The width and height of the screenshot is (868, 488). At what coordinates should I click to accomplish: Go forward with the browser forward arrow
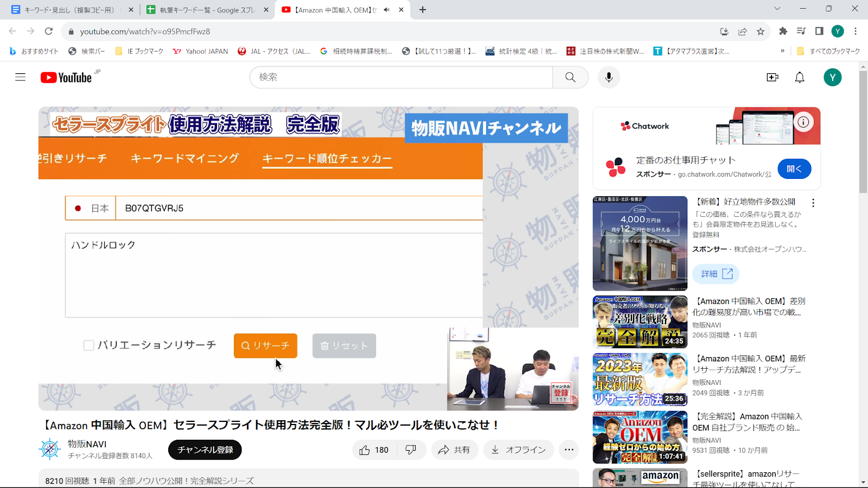[x=31, y=31]
